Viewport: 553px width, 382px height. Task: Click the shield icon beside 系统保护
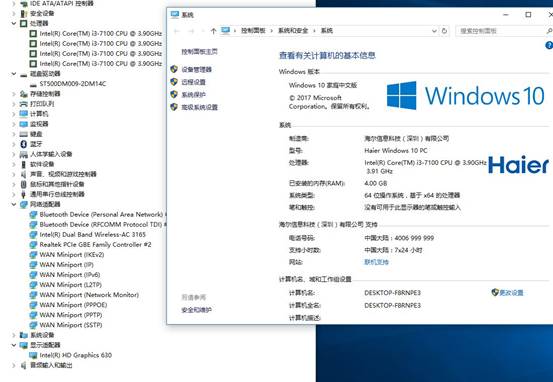click(x=174, y=95)
